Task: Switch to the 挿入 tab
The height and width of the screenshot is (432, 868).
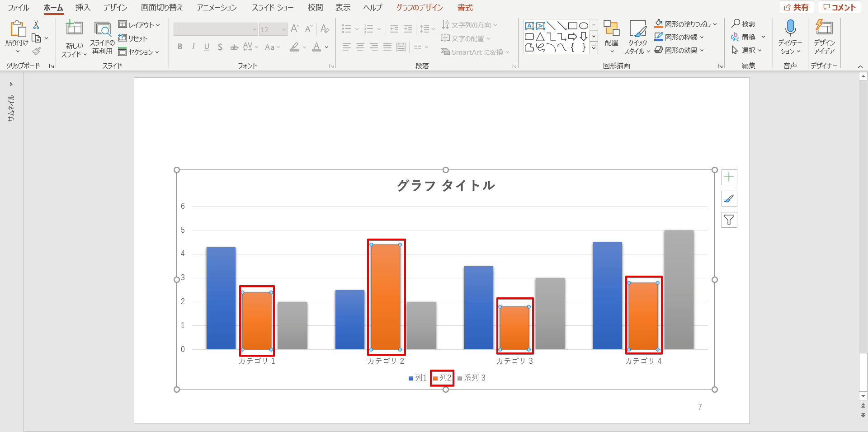Action: (x=83, y=8)
